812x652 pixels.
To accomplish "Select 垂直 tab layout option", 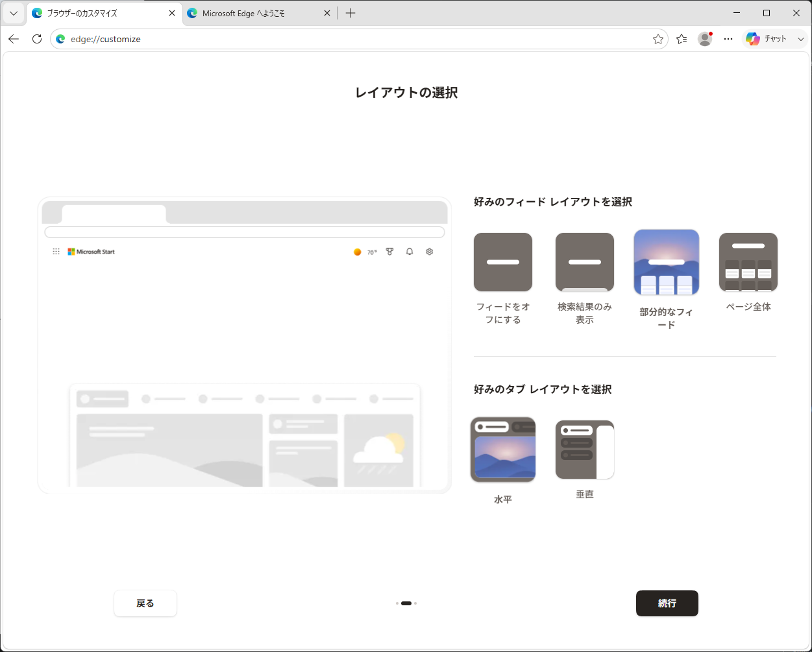I will [x=585, y=450].
